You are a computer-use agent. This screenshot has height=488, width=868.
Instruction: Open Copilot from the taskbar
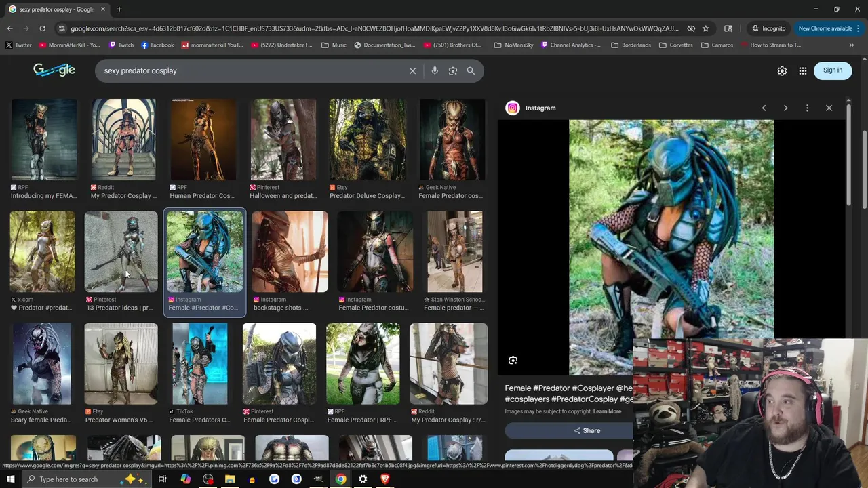click(x=186, y=479)
